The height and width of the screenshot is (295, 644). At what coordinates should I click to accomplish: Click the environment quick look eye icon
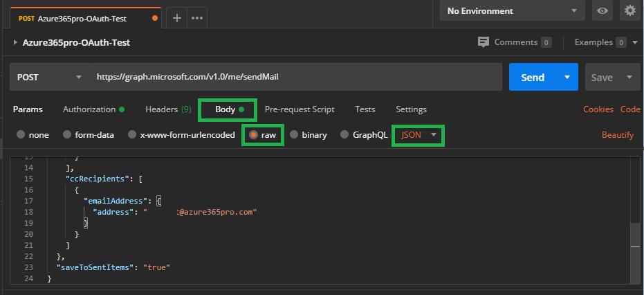602,10
